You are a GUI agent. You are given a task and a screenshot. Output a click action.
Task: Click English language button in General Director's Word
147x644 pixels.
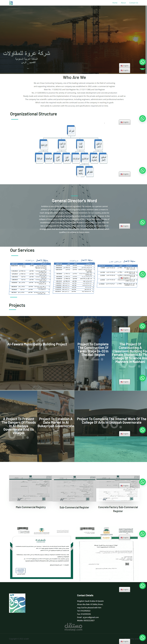[x=125, y=226]
